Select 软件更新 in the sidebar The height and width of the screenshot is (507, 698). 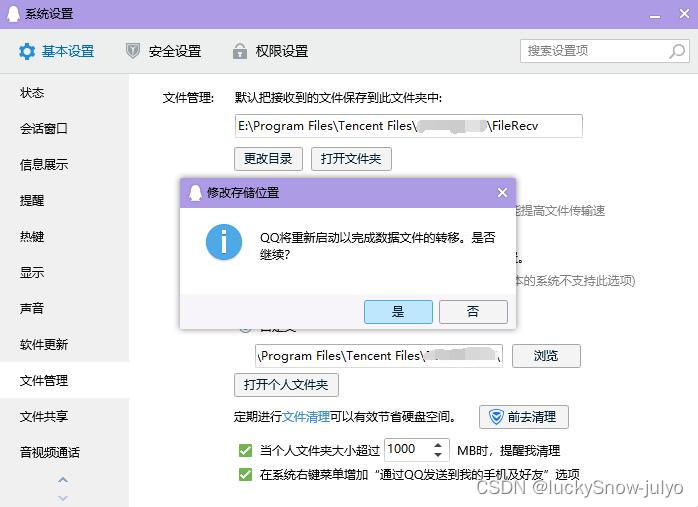pos(65,345)
